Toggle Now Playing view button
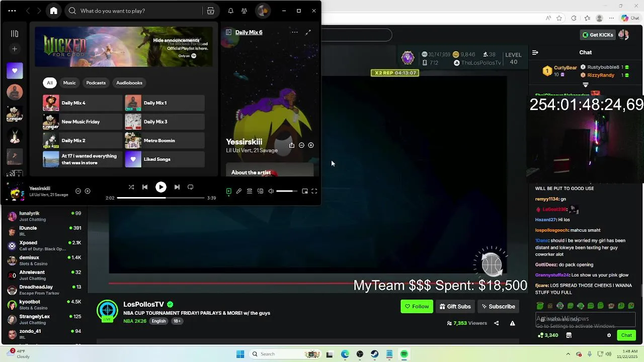Viewport: 644px width, 362px height. [228, 191]
